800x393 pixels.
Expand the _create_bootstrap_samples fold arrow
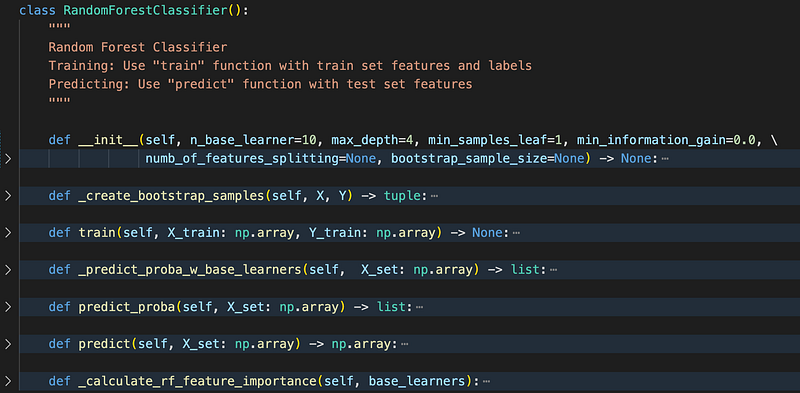7,196
